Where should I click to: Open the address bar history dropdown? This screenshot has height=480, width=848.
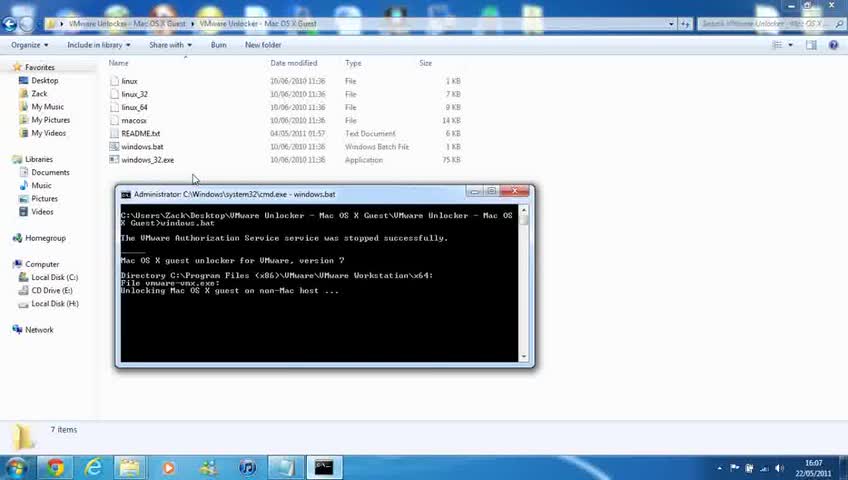[671, 24]
